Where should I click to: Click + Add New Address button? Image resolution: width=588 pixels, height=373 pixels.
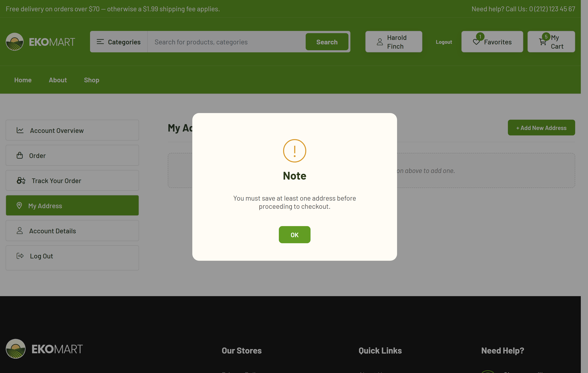click(541, 128)
